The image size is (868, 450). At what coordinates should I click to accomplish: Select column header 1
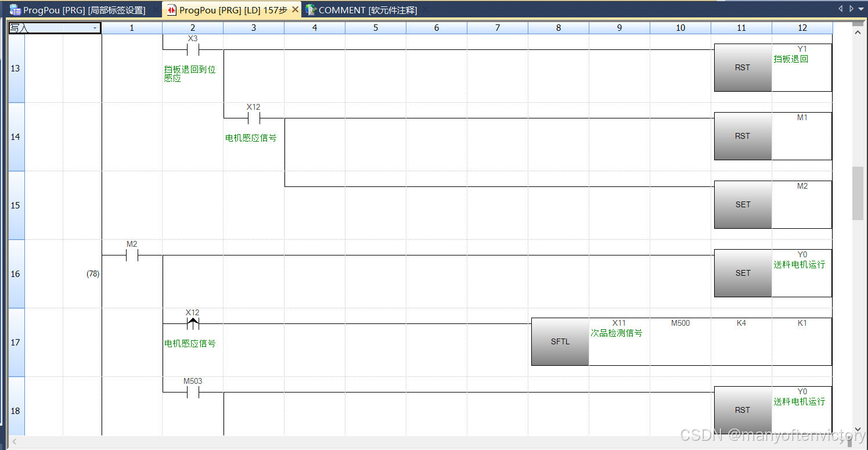132,28
